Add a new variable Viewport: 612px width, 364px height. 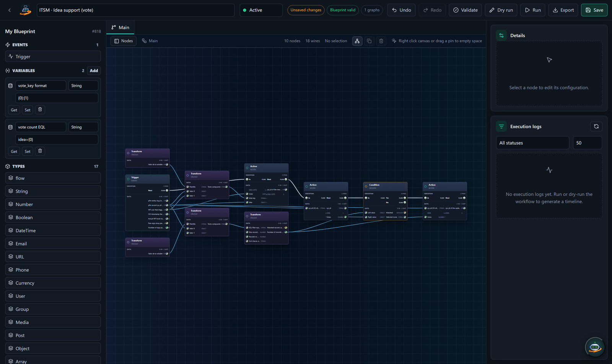click(x=94, y=71)
